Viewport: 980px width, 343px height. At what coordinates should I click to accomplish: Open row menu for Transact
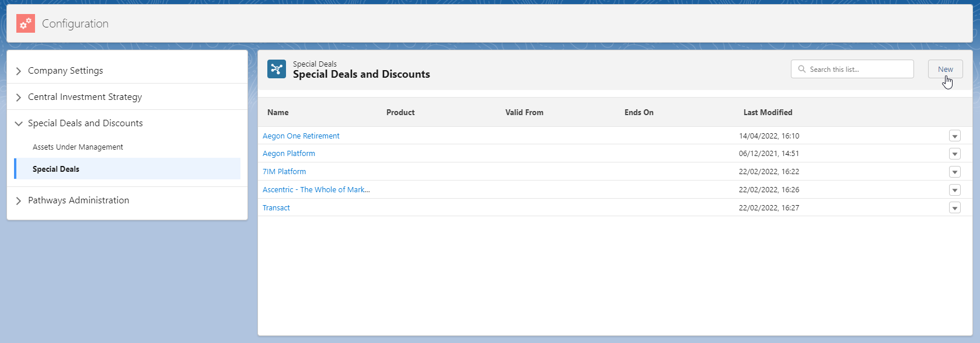pos(955,208)
